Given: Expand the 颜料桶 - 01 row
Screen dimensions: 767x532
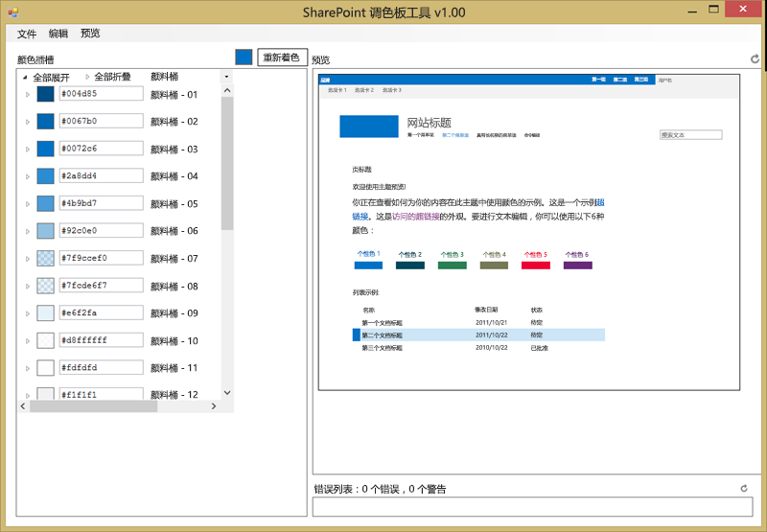Looking at the screenshot, I should tap(28, 94).
